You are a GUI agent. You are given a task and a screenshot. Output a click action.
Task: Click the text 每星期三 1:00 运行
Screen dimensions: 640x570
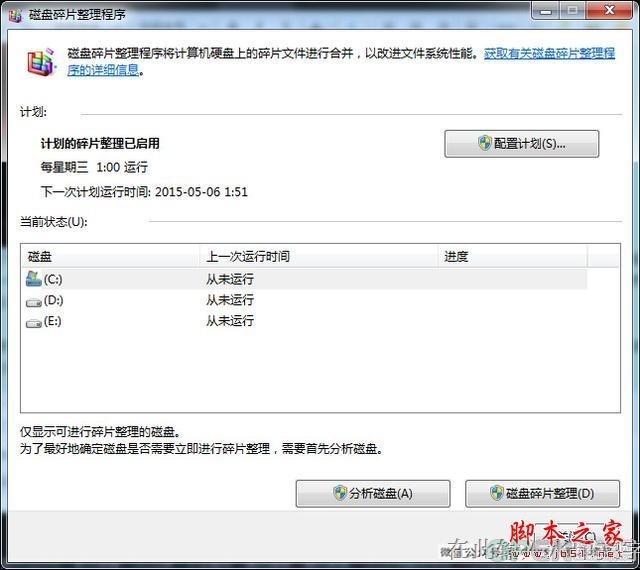pos(94,167)
